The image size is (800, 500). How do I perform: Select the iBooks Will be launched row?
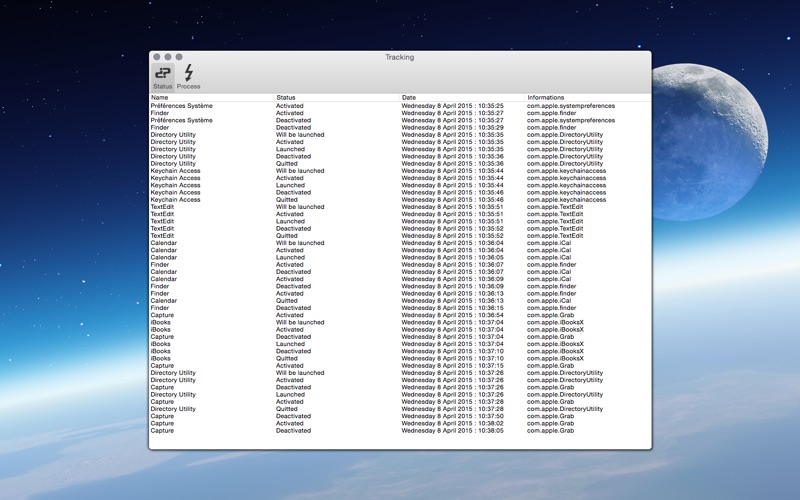click(400, 322)
